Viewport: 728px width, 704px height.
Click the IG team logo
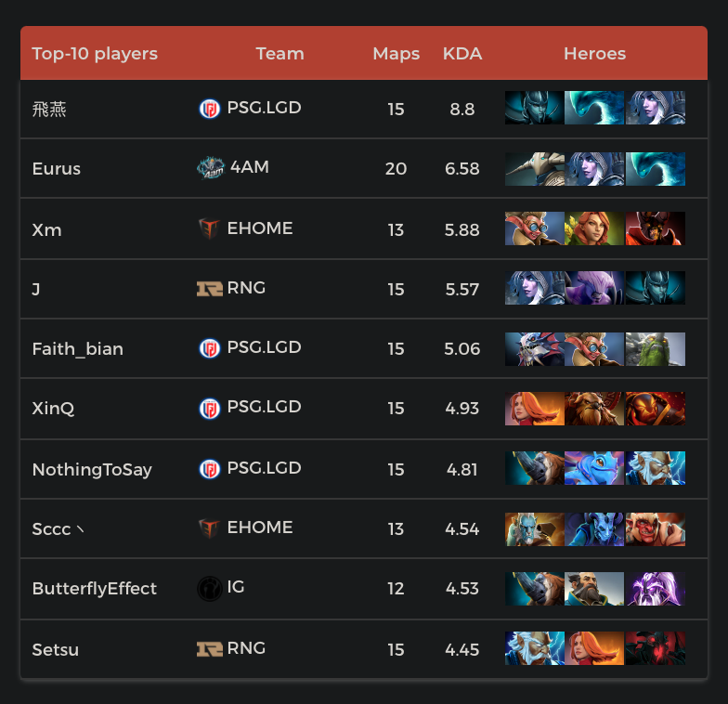pos(209,588)
